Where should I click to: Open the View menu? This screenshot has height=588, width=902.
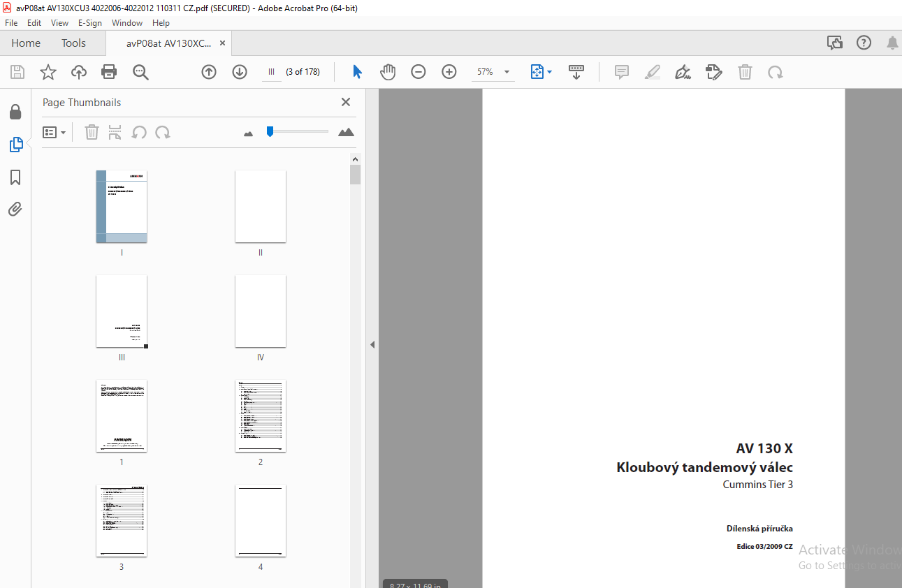click(x=59, y=23)
